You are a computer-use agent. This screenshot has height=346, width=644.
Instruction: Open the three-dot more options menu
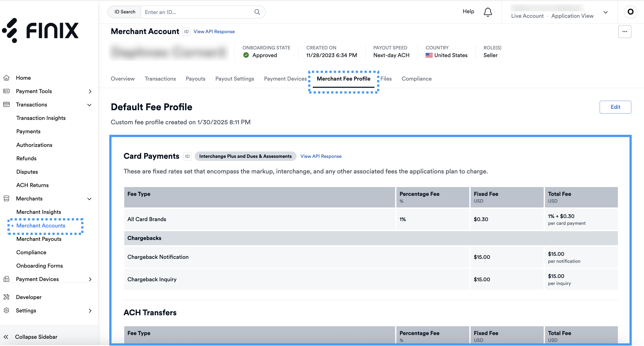point(625,31)
